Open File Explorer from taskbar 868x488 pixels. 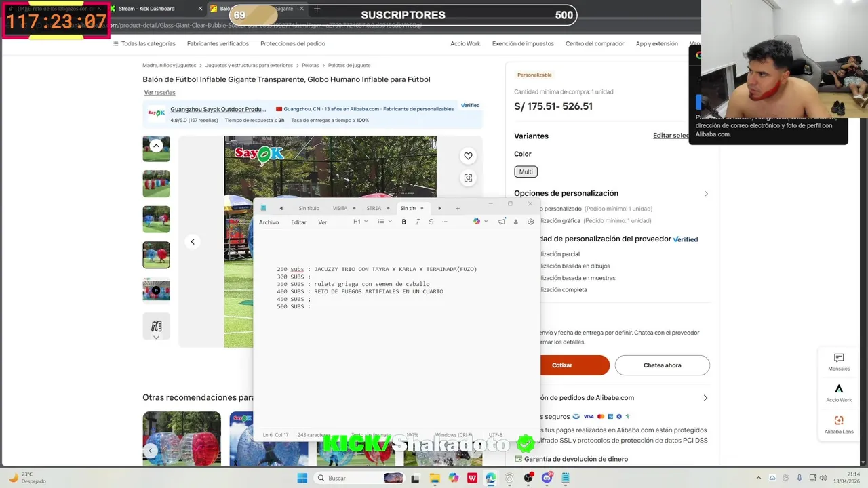tap(435, 478)
